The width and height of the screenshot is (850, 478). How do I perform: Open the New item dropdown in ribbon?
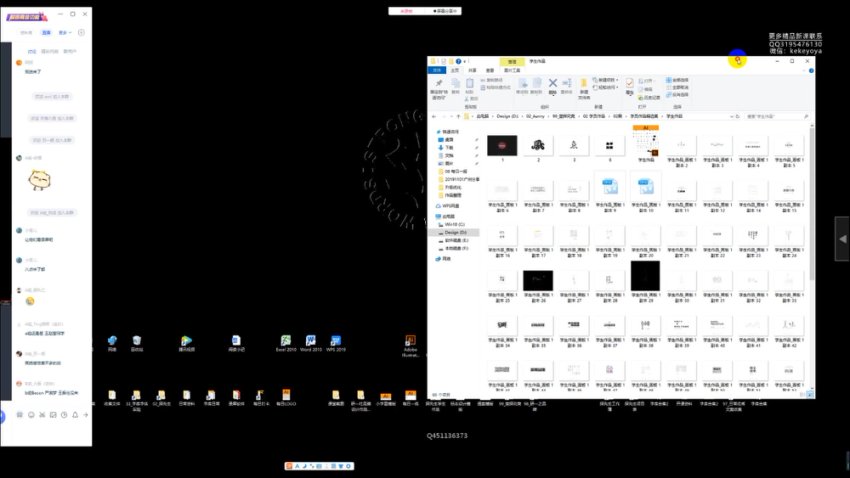pyautogui.click(x=606, y=80)
